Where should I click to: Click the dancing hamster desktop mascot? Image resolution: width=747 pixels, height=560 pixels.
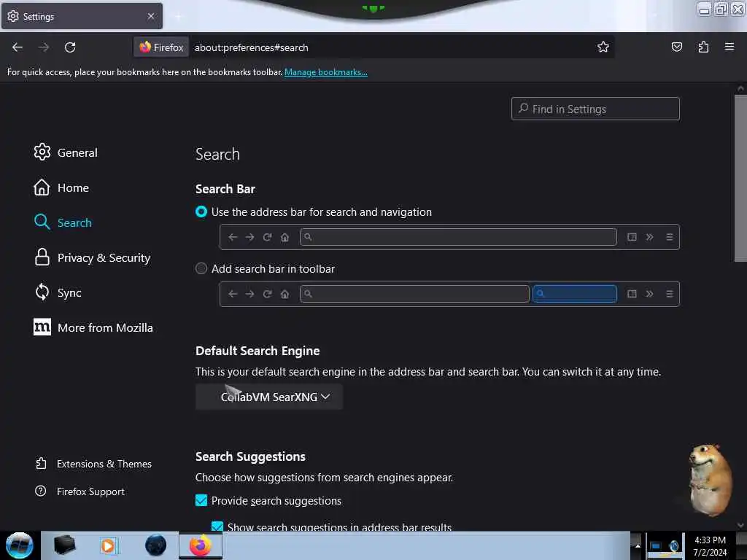709,480
